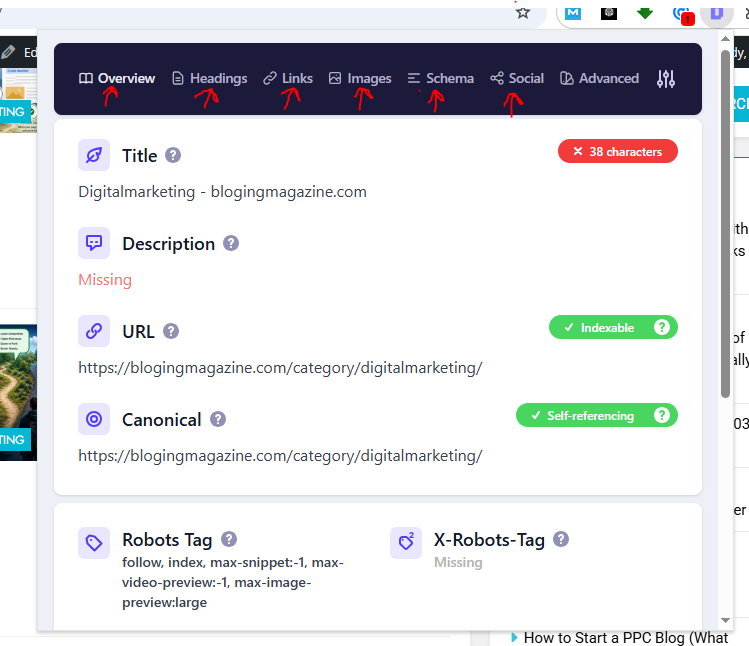Click the Title planet icon
Screen dimensions: 749x646
(x=94, y=155)
